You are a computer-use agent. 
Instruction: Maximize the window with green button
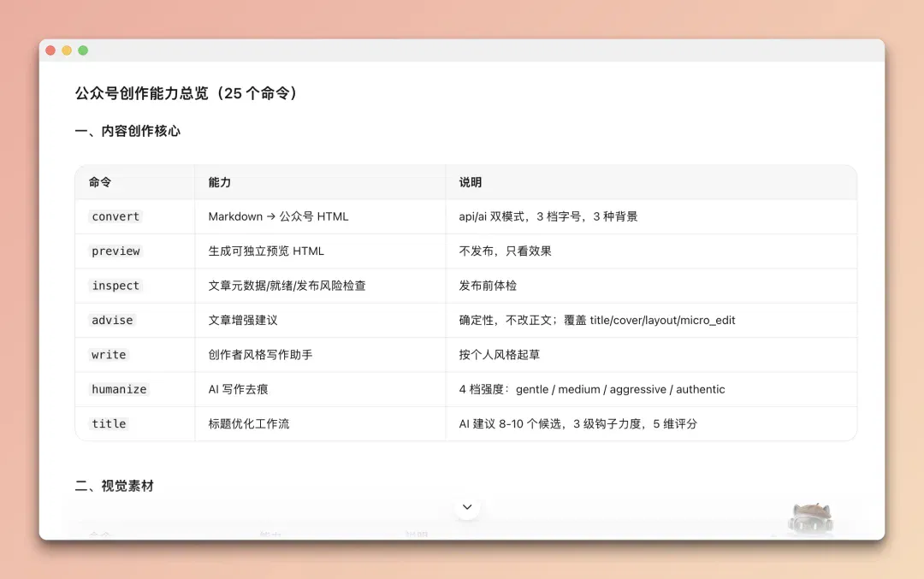83,50
